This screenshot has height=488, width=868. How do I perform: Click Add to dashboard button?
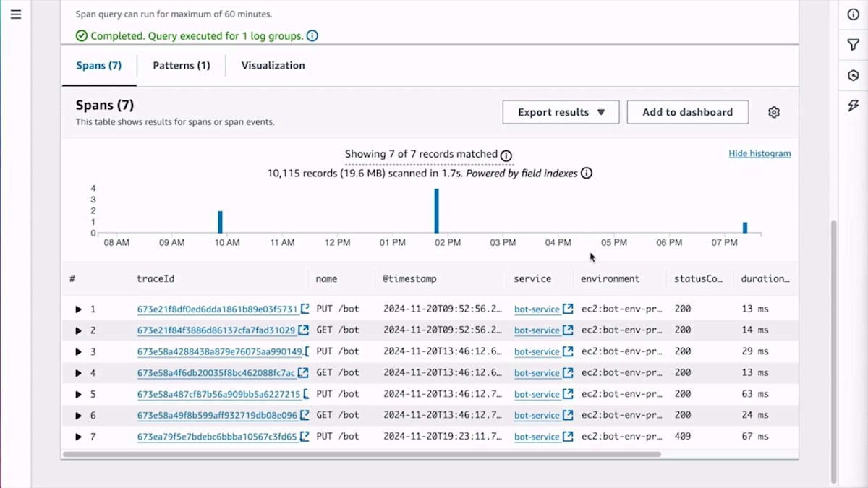point(687,112)
